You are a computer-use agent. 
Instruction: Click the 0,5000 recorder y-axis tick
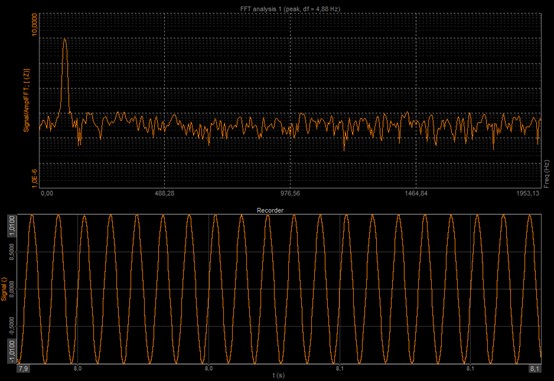coord(11,252)
